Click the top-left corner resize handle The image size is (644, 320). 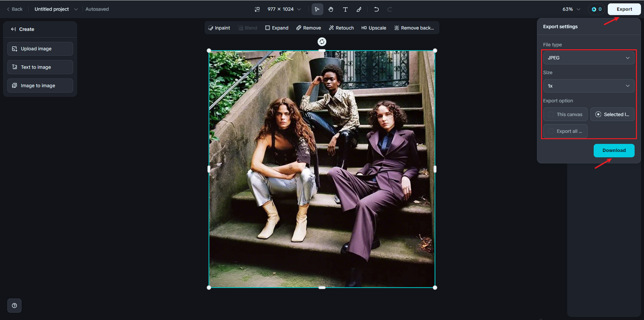(209, 50)
